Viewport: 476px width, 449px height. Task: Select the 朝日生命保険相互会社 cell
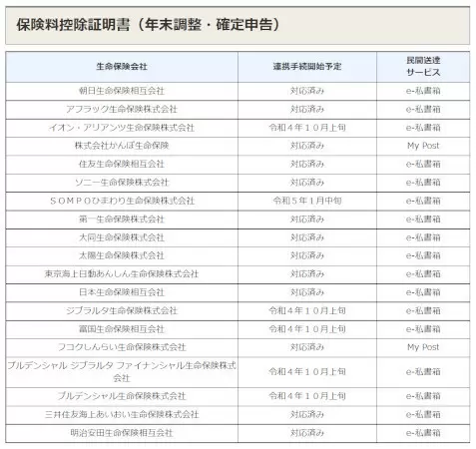coord(122,91)
